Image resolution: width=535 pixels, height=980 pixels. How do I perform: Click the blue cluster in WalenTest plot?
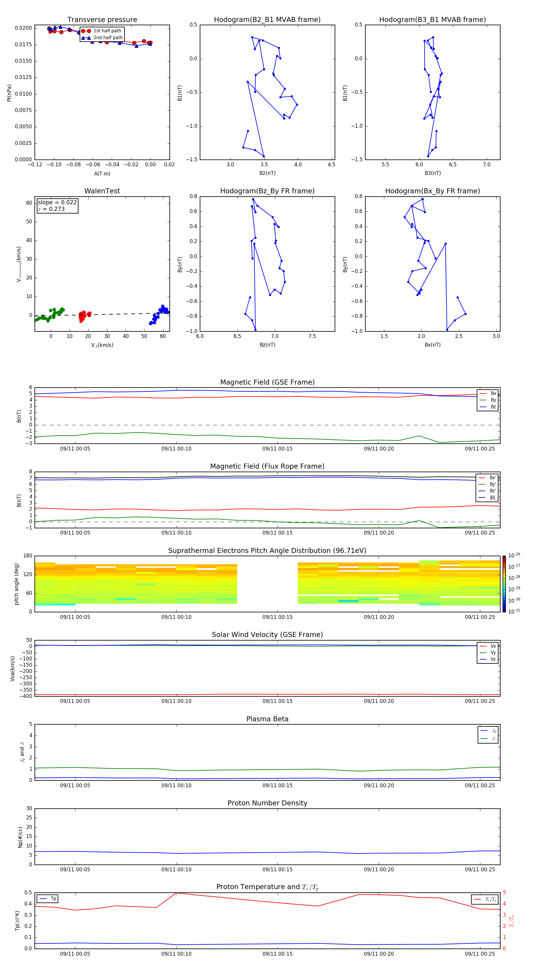pyautogui.click(x=159, y=314)
